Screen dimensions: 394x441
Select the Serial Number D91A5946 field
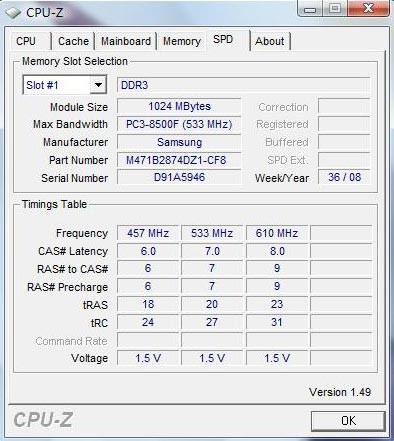(179, 177)
